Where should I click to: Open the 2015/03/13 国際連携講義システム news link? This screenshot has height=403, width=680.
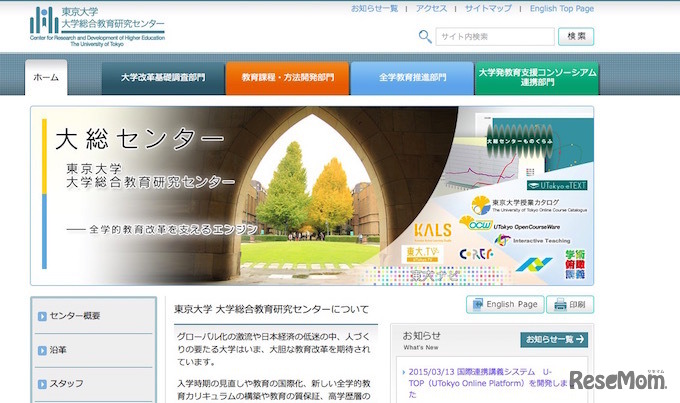tap(488, 383)
